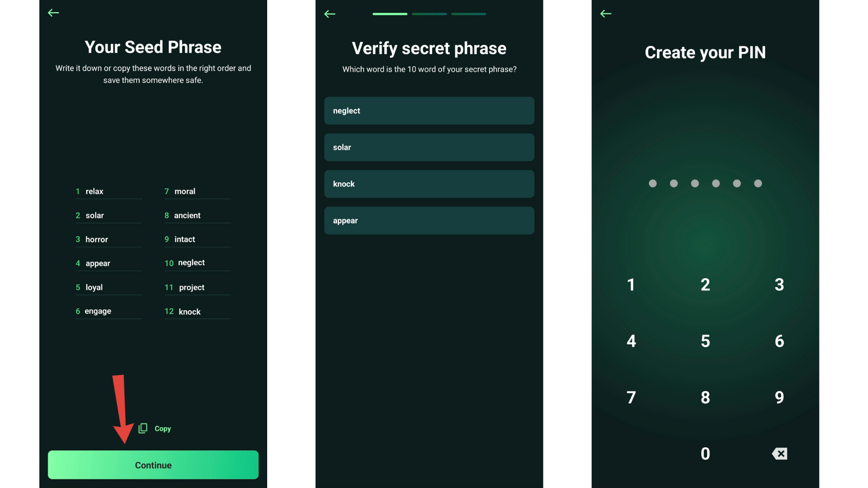
Task: Select seed word 10 'neglect' in list
Action: point(198,263)
